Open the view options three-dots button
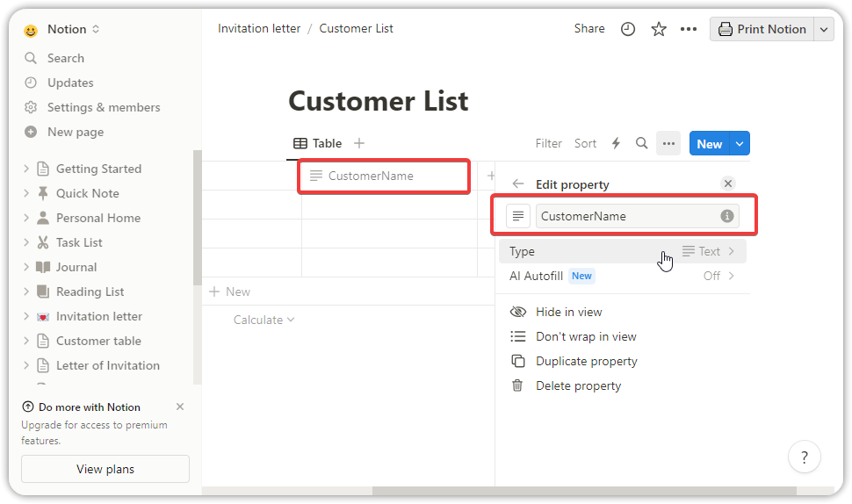The image size is (852, 504). (x=668, y=143)
